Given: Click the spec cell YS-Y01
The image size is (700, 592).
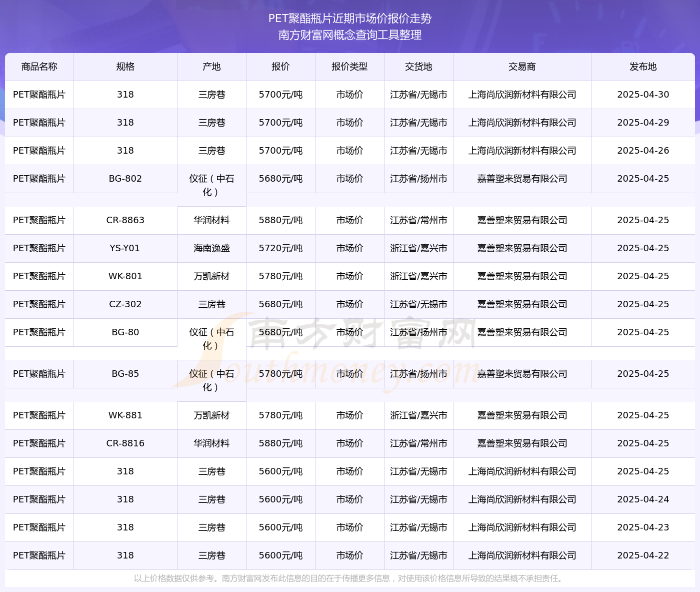Looking at the screenshot, I should [x=125, y=248].
